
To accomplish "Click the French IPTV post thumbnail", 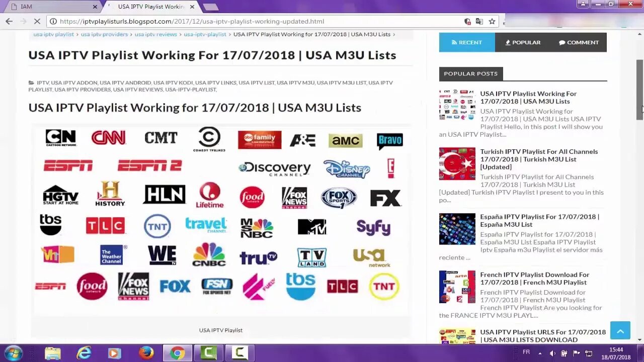I will point(457,287).
